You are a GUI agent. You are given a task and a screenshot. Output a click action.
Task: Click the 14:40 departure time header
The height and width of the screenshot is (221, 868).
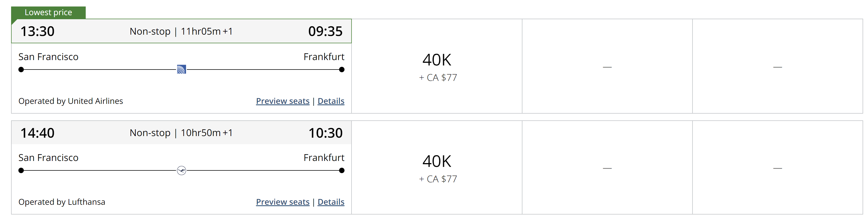click(37, 133)
